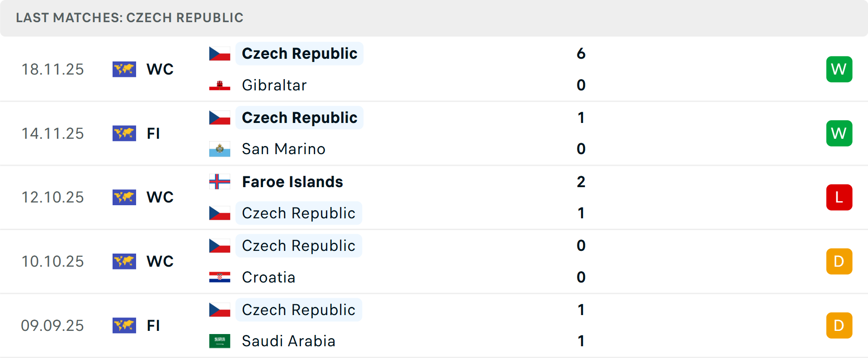This screenshot has width=868, height=358.
Task: Click the world map icon for 09.09.25 friendly
Action: 124,325
